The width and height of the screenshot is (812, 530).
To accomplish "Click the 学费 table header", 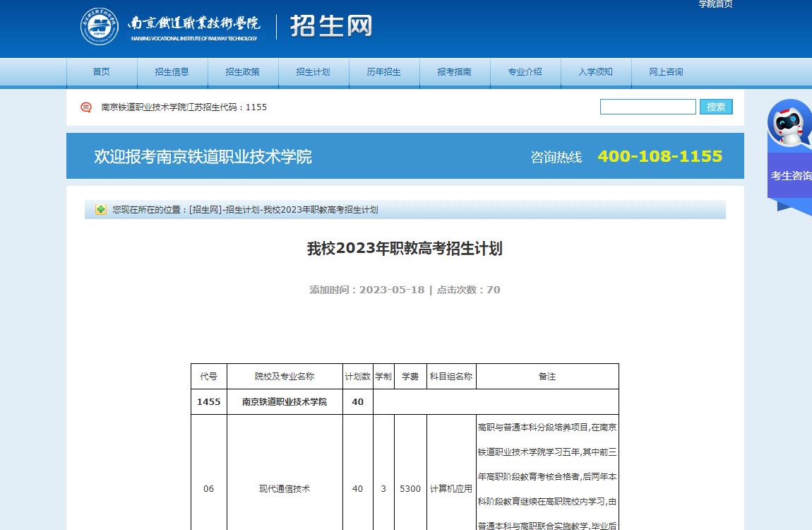I will pos(410,377).
